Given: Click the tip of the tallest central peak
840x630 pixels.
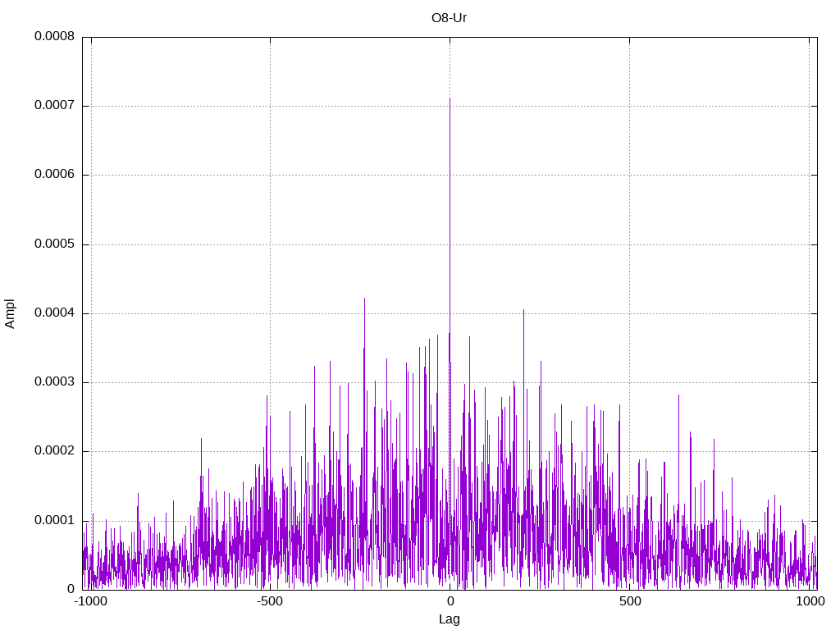Looking at the screenshot, I should point(450,99).
